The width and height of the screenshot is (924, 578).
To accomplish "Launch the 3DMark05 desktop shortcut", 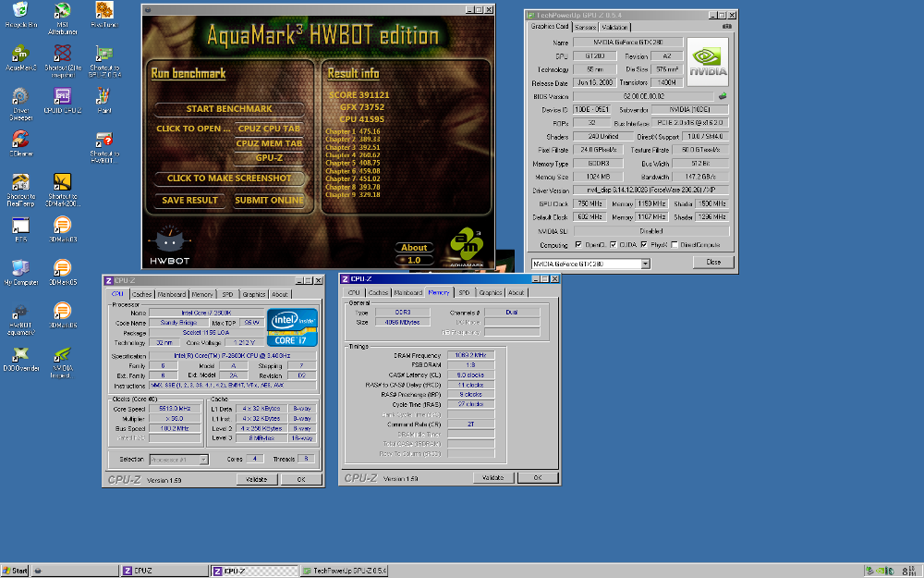I will coord(63,273).
